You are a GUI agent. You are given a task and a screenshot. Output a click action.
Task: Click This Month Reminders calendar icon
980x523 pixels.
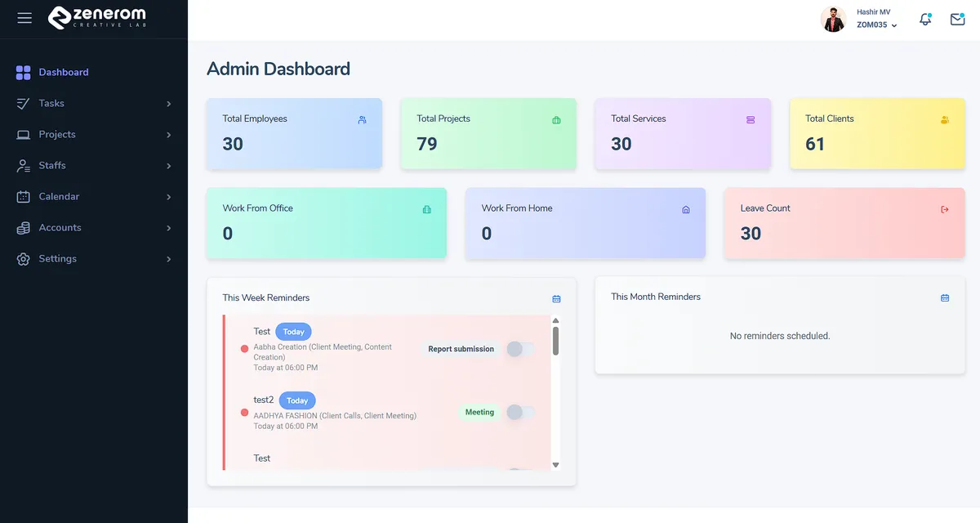click(945, 298)
